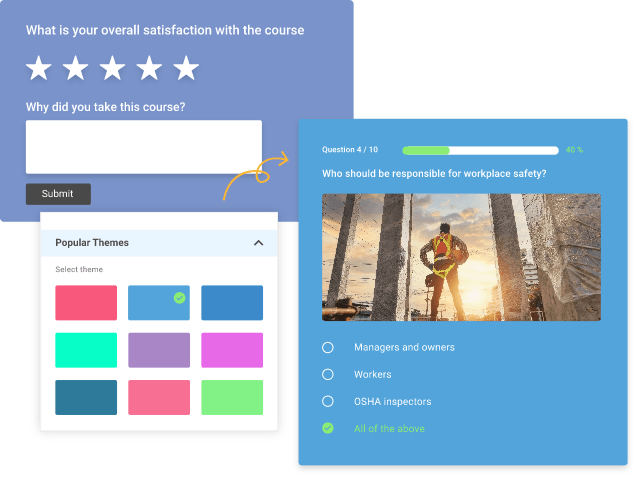Click the construction worker image

(x=461, y=257)
